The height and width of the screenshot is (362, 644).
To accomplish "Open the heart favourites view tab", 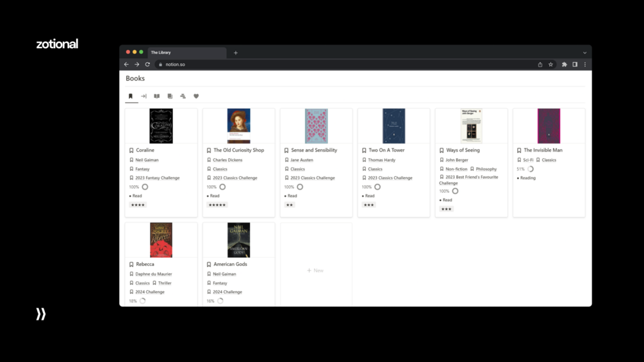I will [196, 96].
